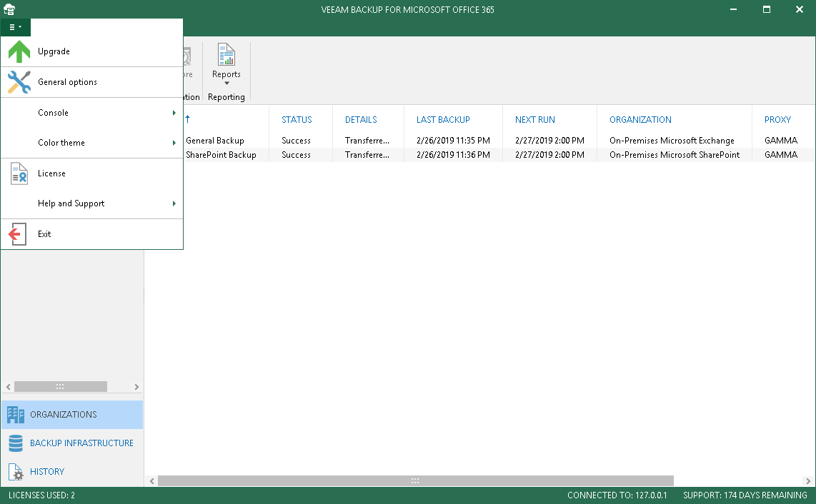Image resolution: width=816 pixels, height=504 pixels.
Task: Open the Console menu entry
Action: 92,113
